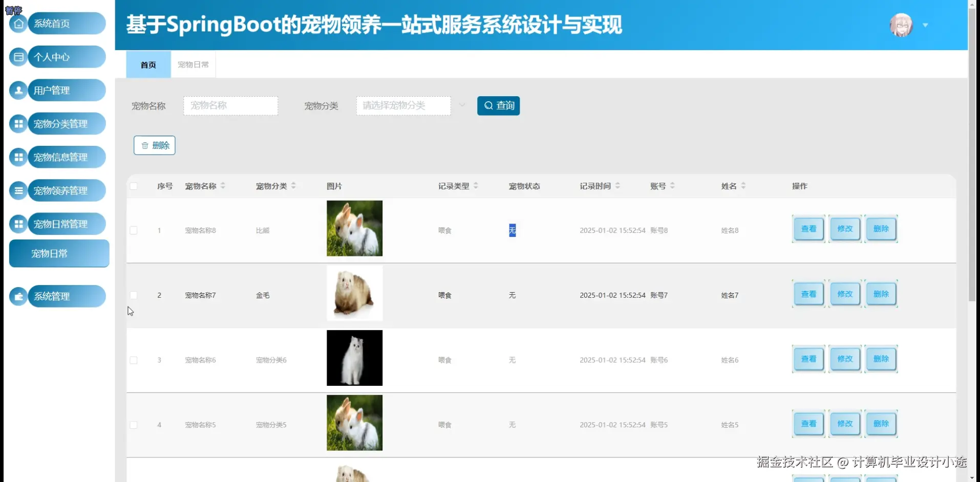The height and width of the screenshot is (482, 980).
Task: Edit row 宠物名称6 with 修改
Action: pos(845,359)
